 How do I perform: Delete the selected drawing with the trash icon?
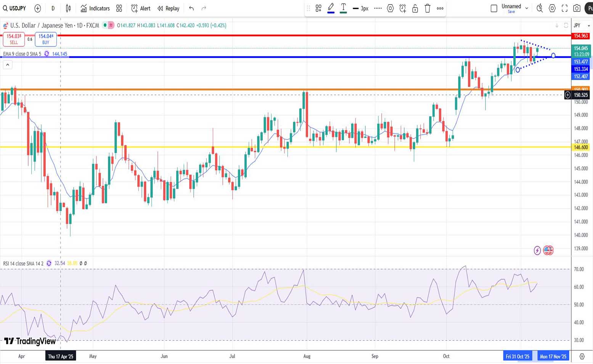click(x=427, y=8)
